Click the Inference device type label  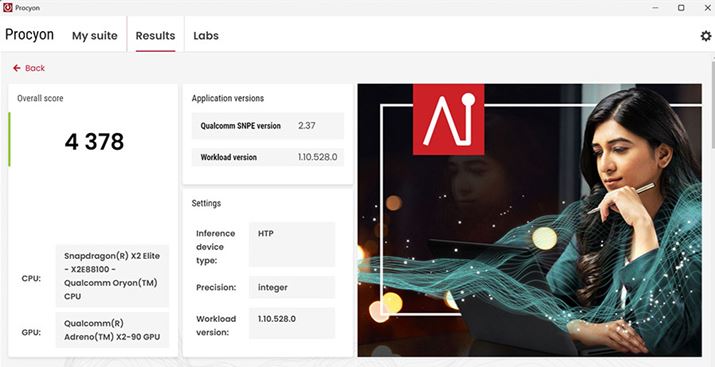[x=216, y=247]
